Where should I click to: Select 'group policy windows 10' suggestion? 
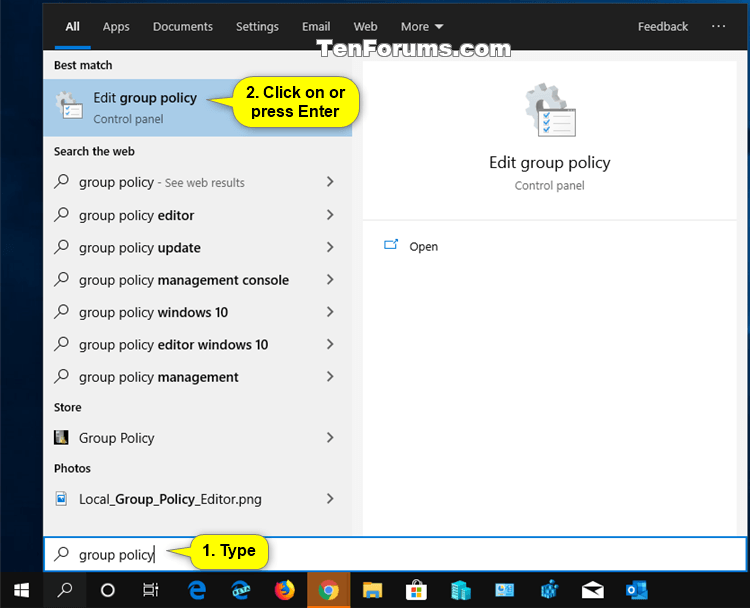[198, 312]
